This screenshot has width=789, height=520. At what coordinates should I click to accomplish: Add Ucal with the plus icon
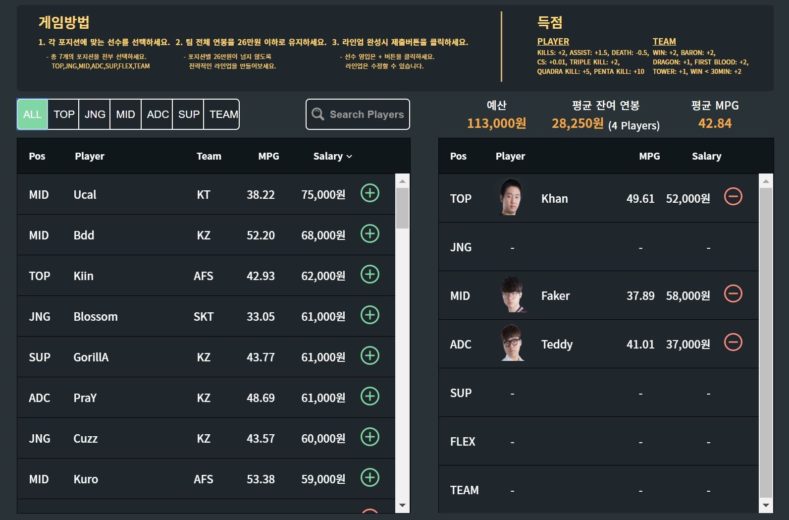point(370,193)
